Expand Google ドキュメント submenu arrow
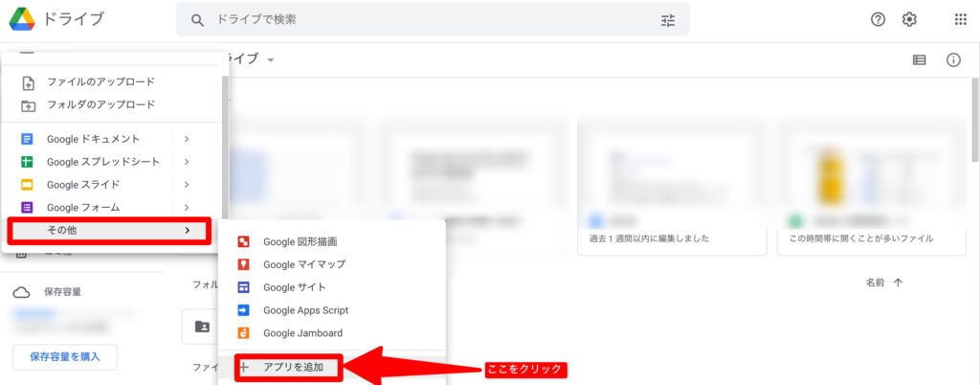Image resolution: width=980 pixels, height=385 pixels. pyautogui.click(x=187, y=139)
